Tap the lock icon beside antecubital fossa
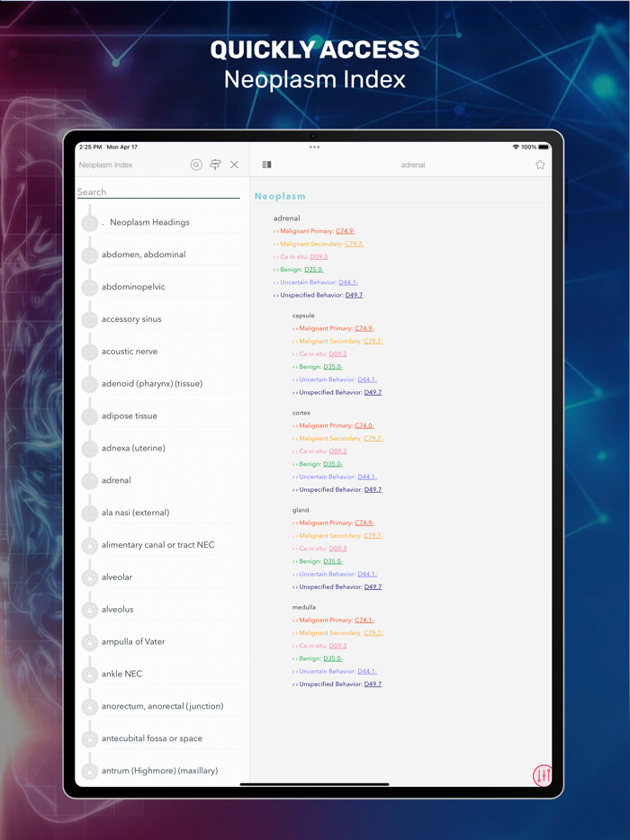Viewport: 630px width, 840px height. point(89,739)
